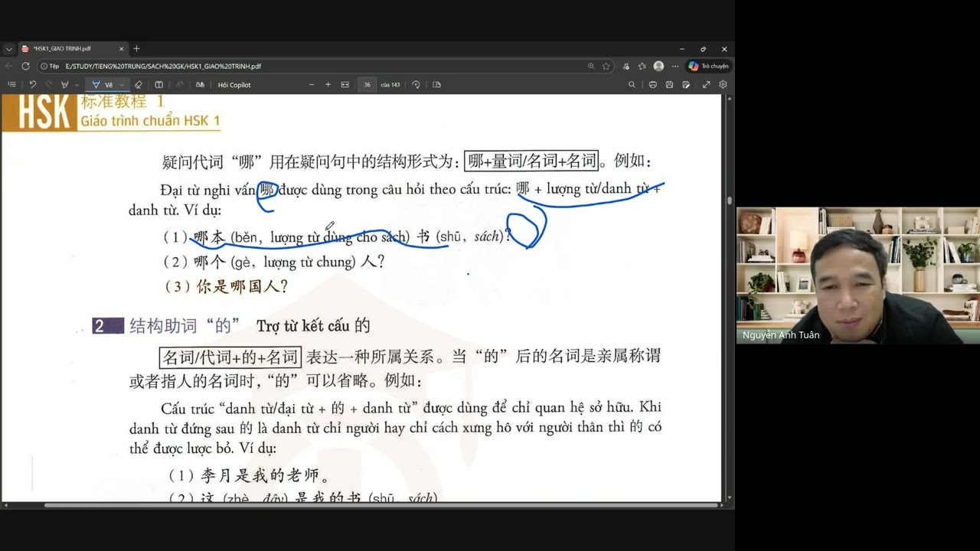The image size is (980, 551).
Task: Go back to previous page in browser
Action: tap(9, 66)
